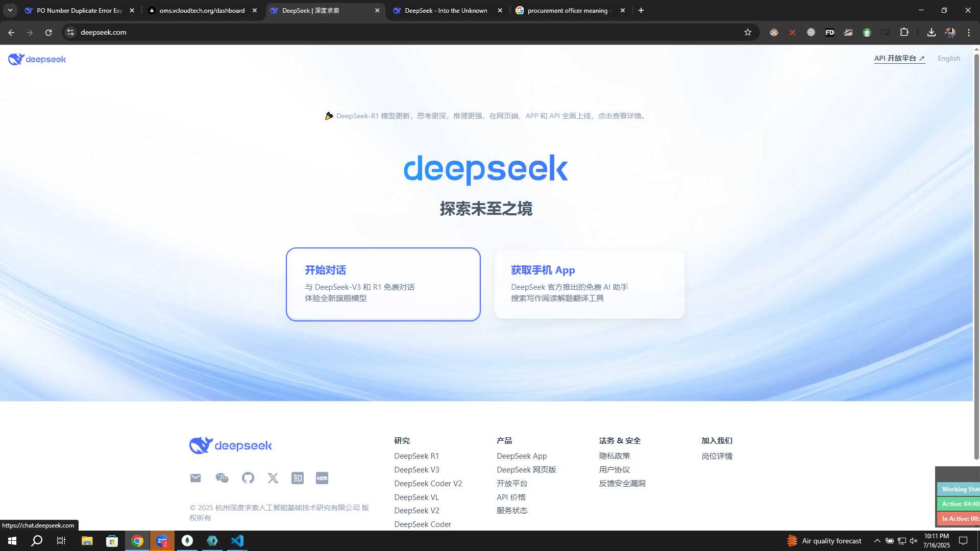Open DeepSeek Coder V2 link
Viewport: 980px width, 551px height.
click(428, 484)
